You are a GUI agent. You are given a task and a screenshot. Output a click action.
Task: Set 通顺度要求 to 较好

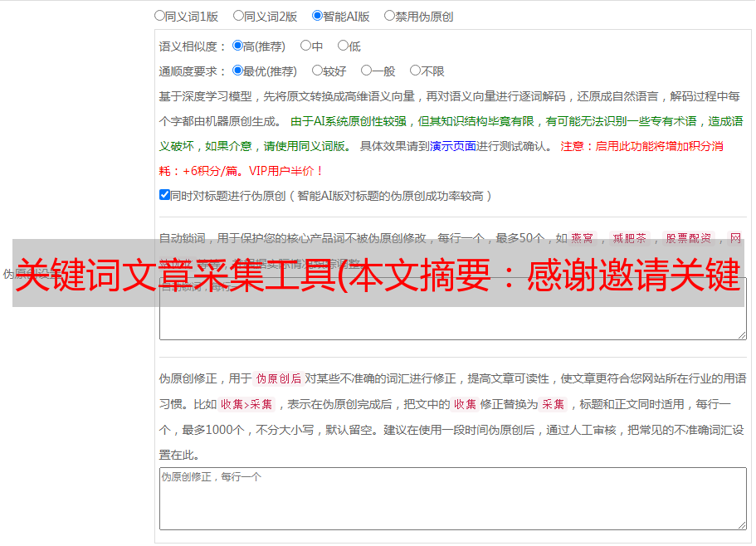[317, 71]
